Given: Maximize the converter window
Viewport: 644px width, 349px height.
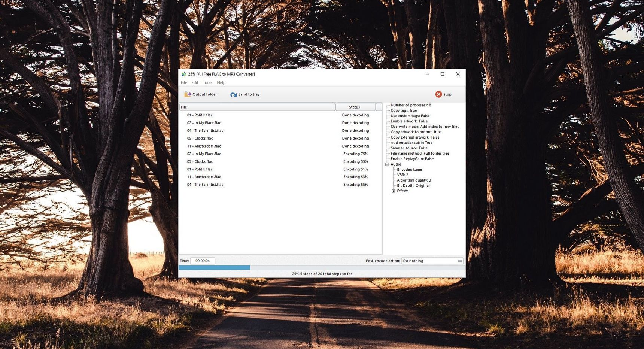Looking at the screenshot, I should tap(442, 74).
